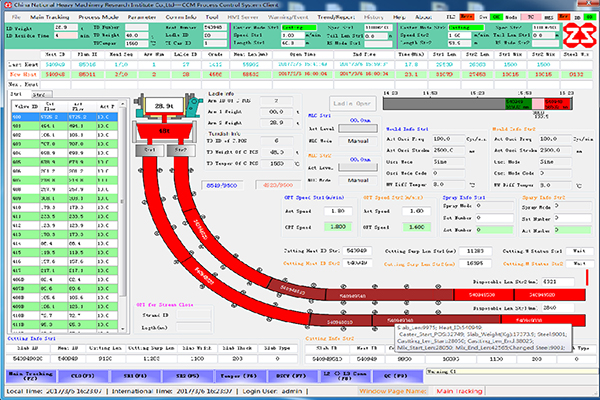This screenshot has width=600, height=400.
Task: Click the QC (F9) button
Action: tap(397, 376)
